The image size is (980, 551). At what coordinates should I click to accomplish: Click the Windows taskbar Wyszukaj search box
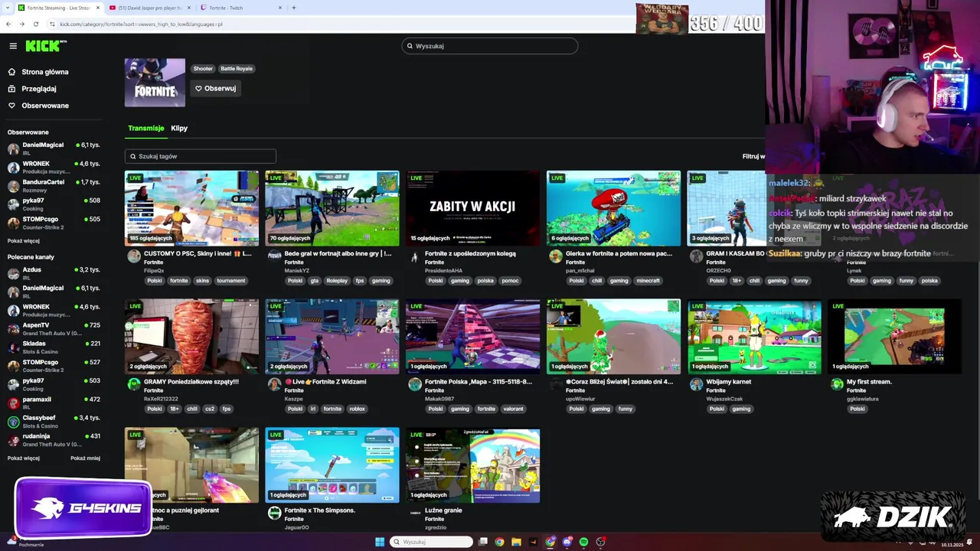tap(432, 542)
